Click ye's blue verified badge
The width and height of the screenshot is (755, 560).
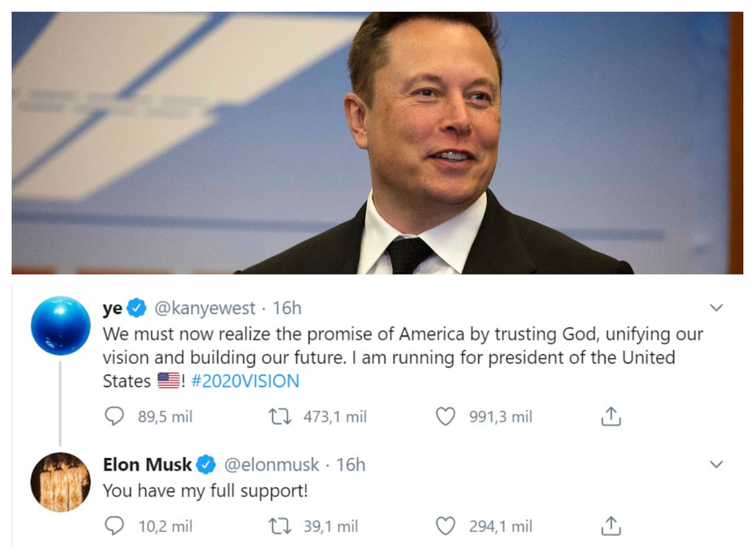coord(137,307)
